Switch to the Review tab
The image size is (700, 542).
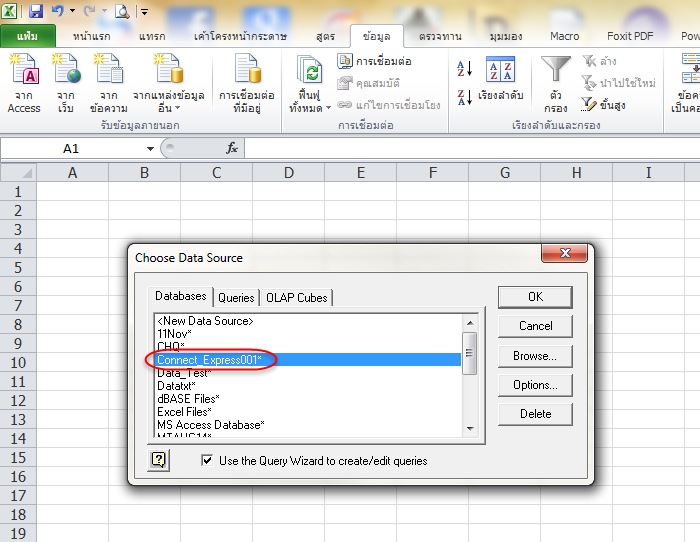click(x=440, y=36)
